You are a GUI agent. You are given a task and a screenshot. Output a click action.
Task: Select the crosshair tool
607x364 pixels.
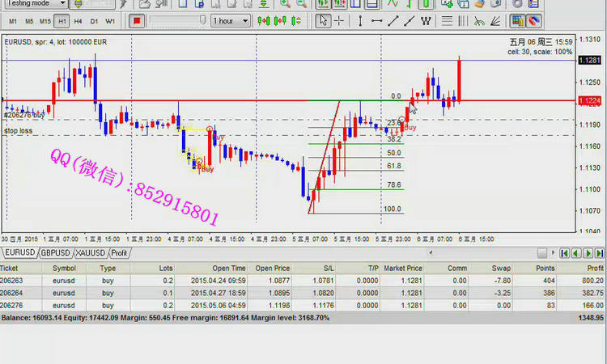339,20
